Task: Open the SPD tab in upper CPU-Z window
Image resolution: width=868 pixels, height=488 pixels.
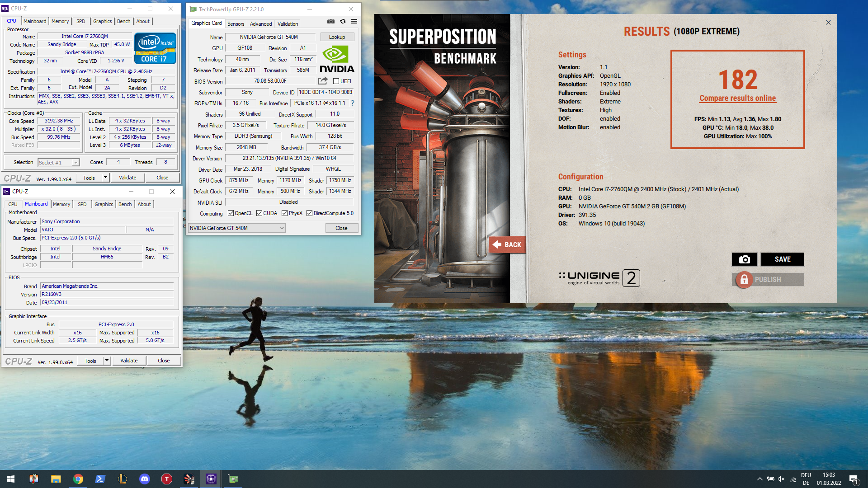Action: pyautogui.click(x=81, y=21)
